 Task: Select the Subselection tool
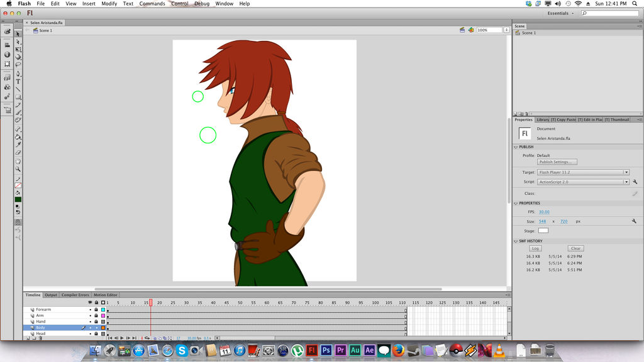tap(18, 42)
